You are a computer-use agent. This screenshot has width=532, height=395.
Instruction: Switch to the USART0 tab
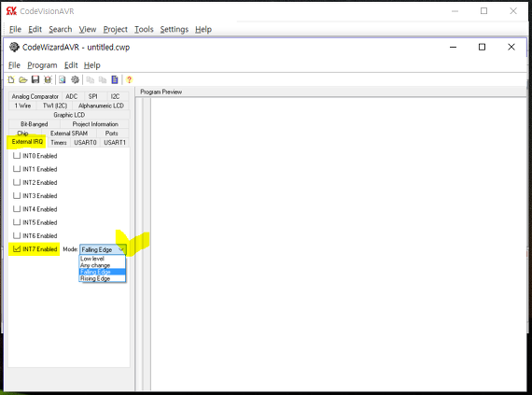[85, 143]
